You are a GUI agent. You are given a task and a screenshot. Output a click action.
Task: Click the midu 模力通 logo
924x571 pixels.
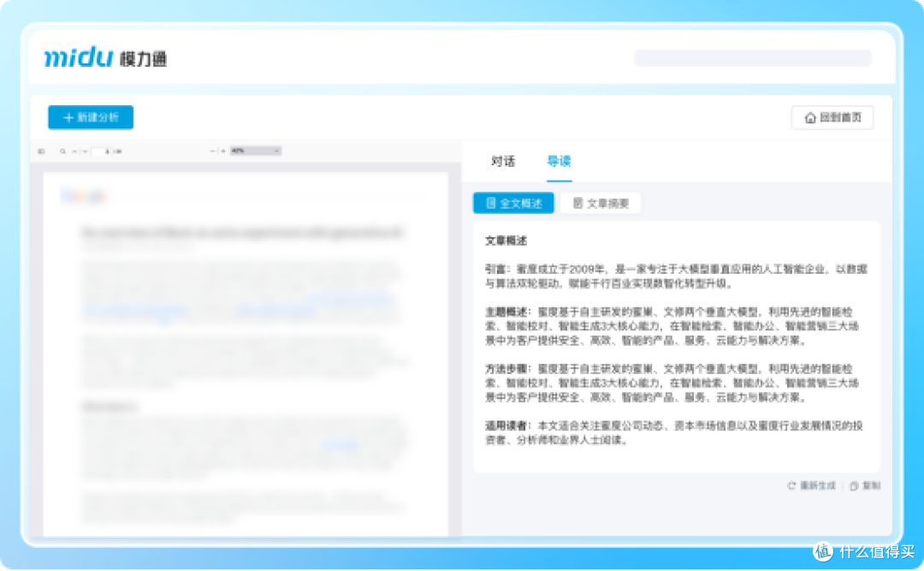coord(105,58)
